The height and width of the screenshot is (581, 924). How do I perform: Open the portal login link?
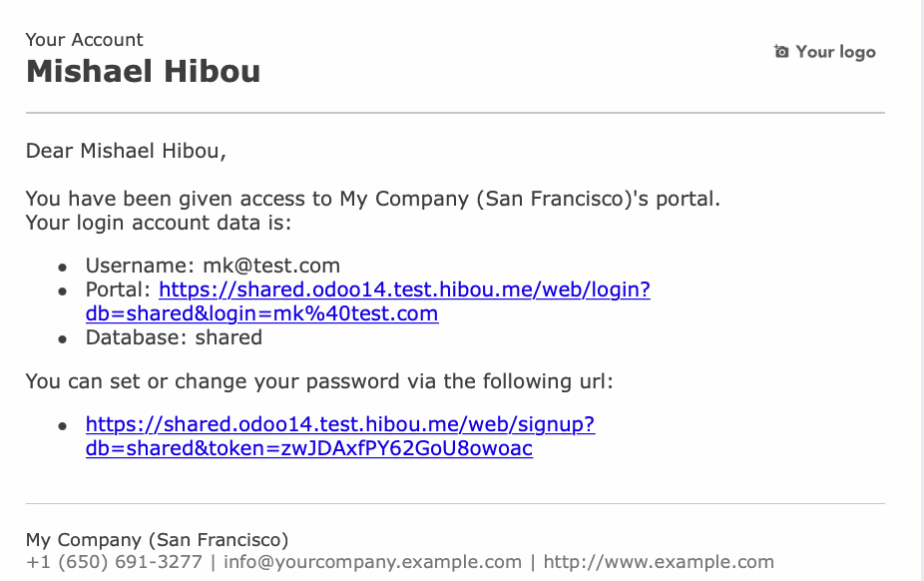[368, 301]
